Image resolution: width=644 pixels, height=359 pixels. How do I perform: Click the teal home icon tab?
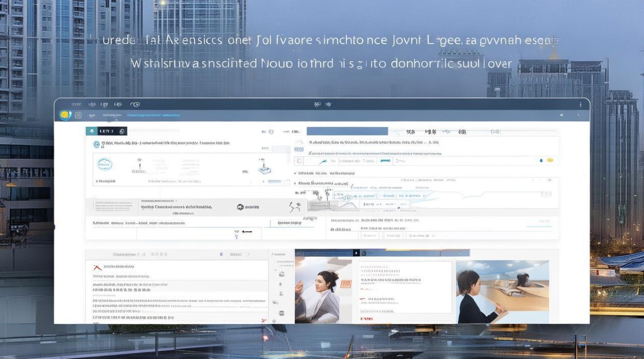pos(91,131)
